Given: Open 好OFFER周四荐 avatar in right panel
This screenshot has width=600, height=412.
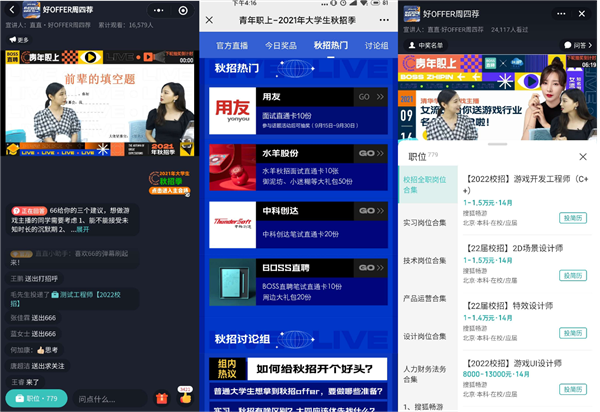Looking at the screenshot, I should pos(412,14).
